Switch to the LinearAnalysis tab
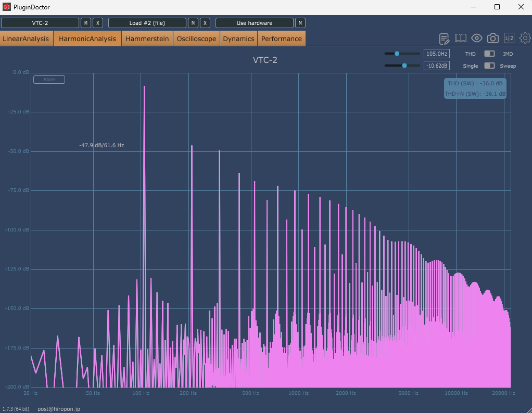532x413 pixels. click(26, 38)
